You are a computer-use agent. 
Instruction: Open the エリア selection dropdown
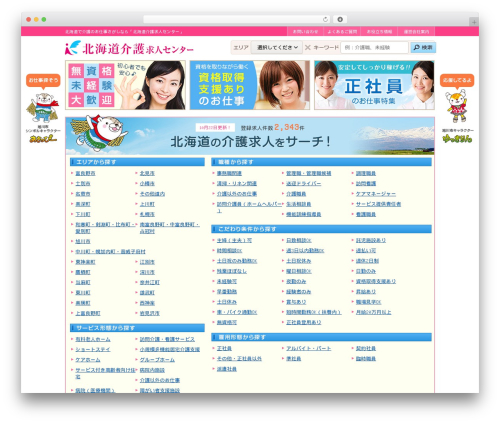coord(277,48)
